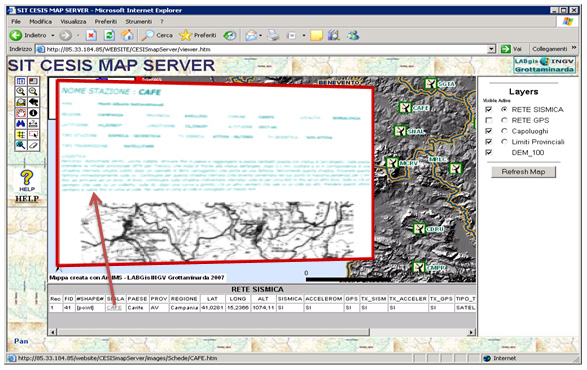Select the Identify info tool

pyautogui.click(x=33, y=113)
